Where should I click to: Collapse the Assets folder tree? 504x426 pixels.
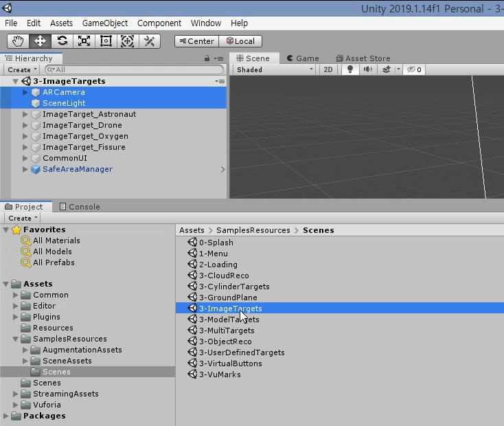tap(5, 284)
